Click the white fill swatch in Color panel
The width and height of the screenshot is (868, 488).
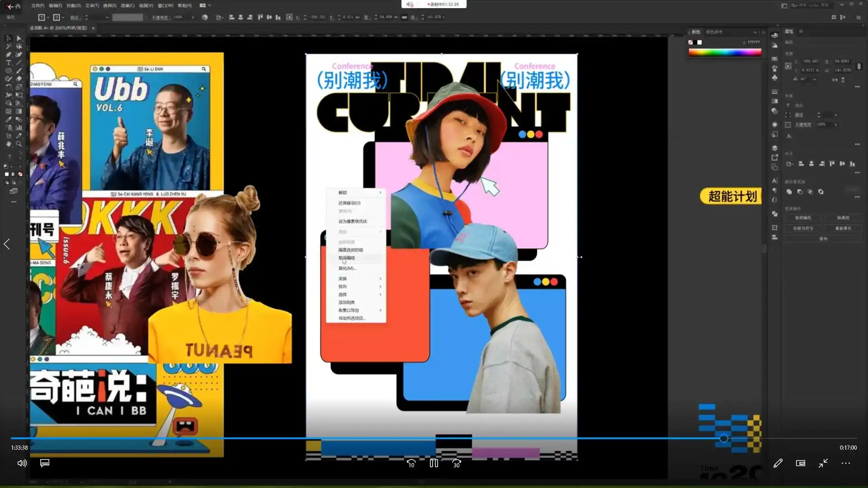(699, 42)
